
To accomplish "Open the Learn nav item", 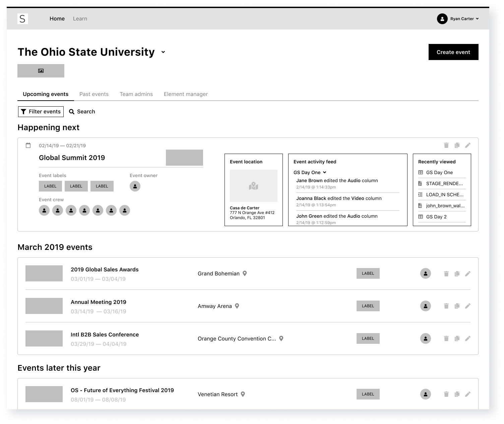I will coord(80,19).
